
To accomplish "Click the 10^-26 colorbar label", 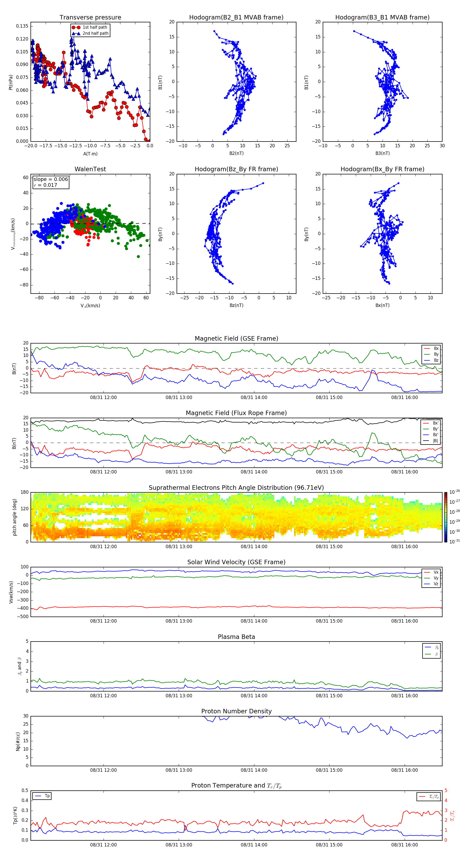I will pos(455,492).
